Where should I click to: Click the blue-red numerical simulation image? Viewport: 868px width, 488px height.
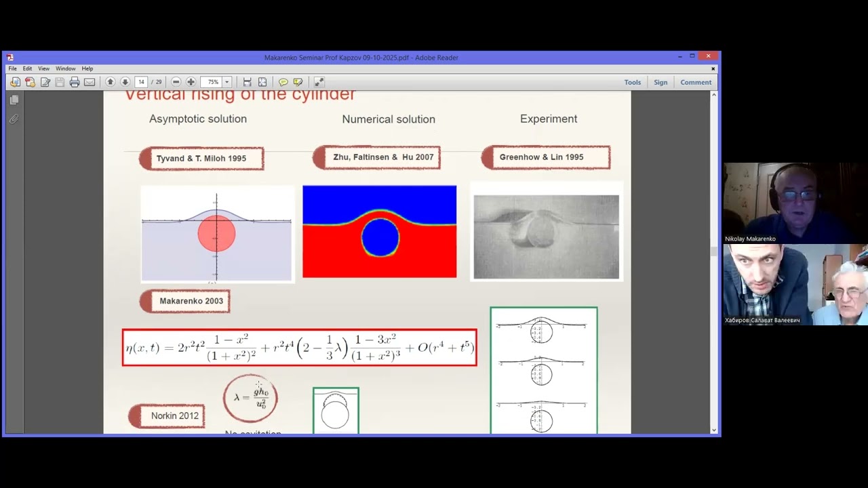pos(380,232)
